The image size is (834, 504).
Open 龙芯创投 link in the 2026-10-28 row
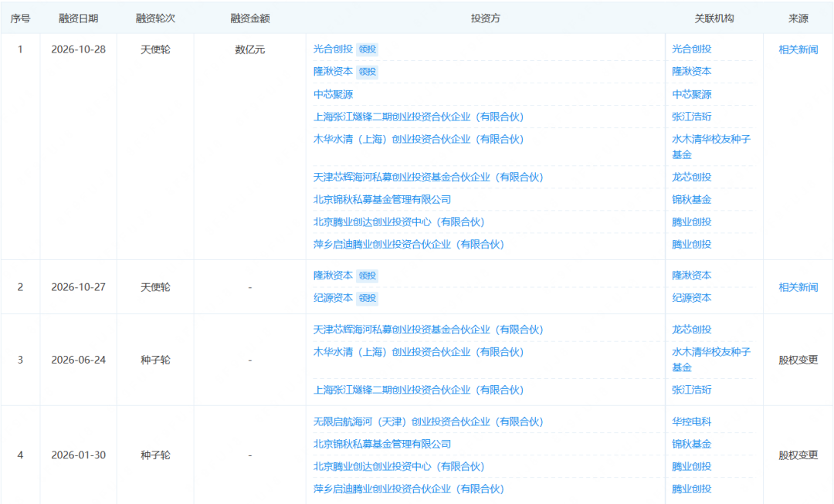point(691,177)
